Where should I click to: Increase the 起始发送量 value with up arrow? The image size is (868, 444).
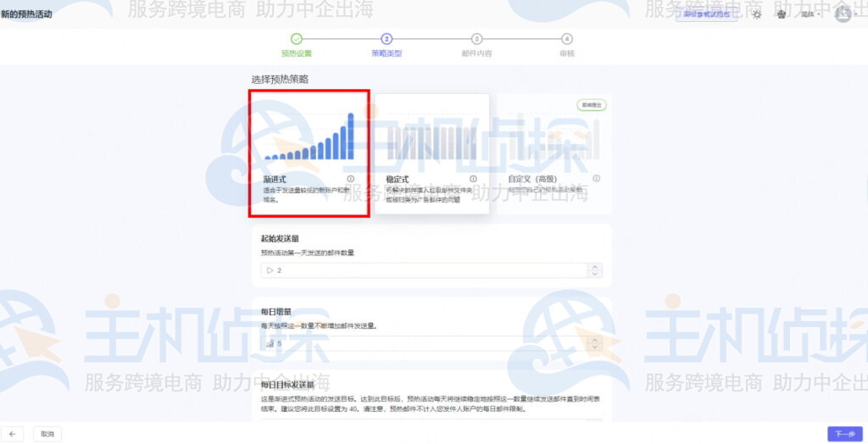click(x=594, y=267)
